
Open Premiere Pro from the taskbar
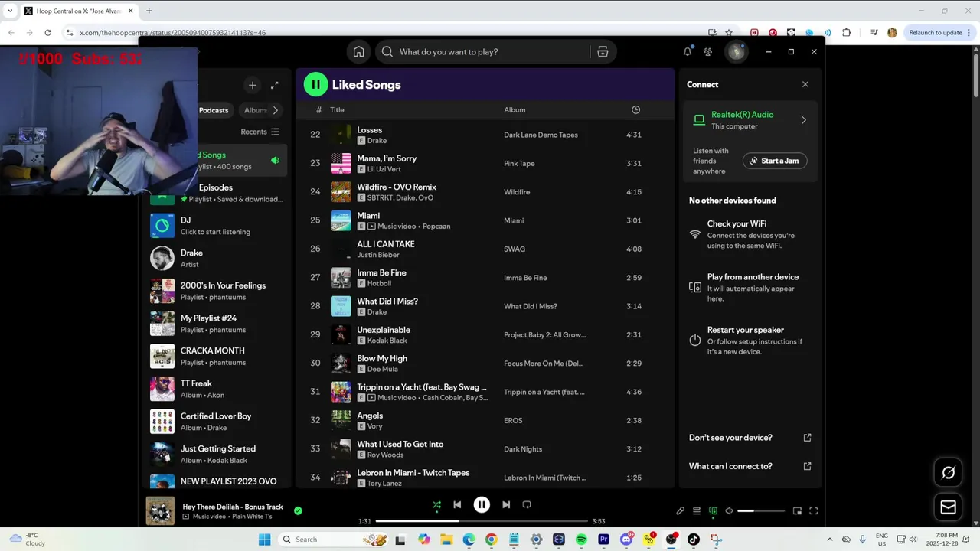pos(603,540)
